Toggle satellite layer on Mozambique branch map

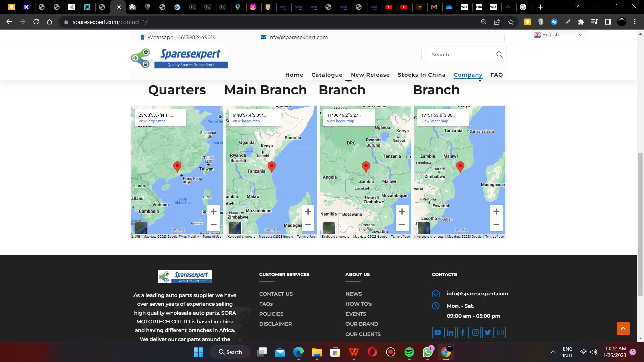tap(423, 228)
